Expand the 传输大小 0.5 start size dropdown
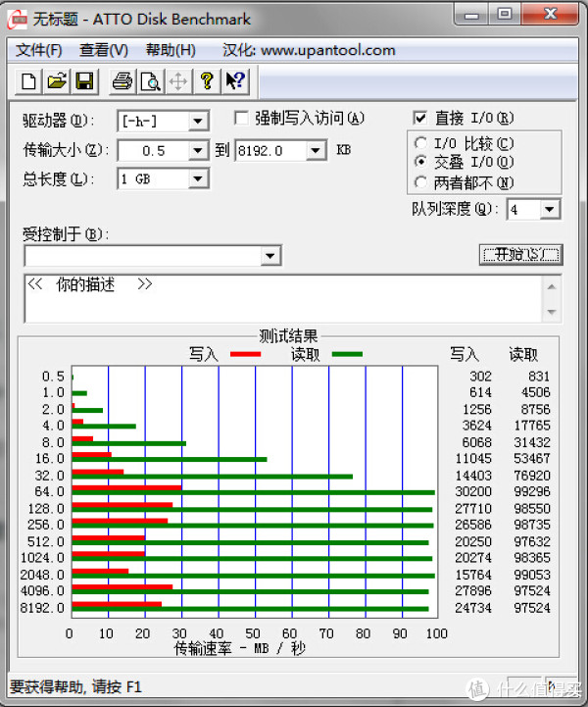The image size is (588, 707). (x=198, y=150)
